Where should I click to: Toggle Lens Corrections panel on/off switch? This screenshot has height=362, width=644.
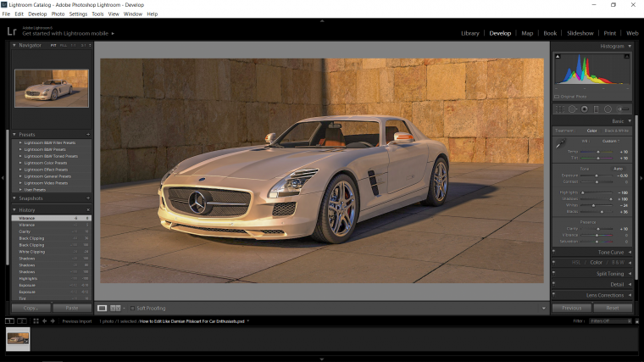click(553, 294)
